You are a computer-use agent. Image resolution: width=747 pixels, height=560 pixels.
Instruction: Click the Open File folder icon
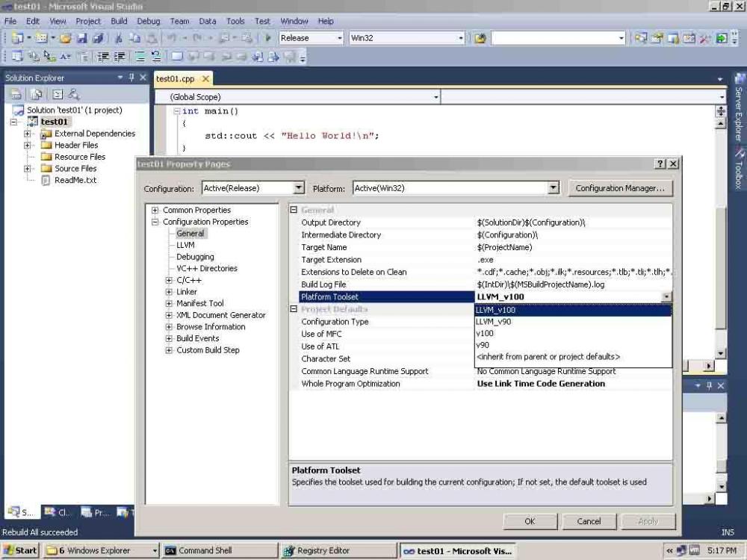(66, 38)
